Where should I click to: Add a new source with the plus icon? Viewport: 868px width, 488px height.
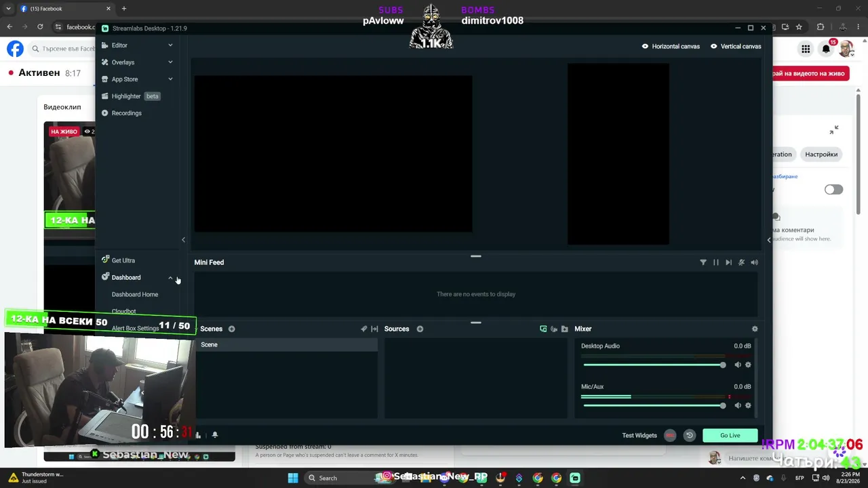tap(420, 329)
